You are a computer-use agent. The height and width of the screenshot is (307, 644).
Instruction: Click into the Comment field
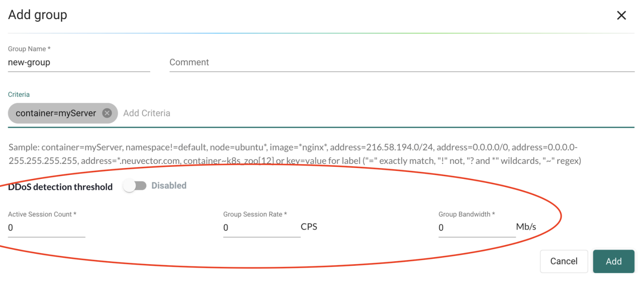pyautogui.click(x=401, y=62)
